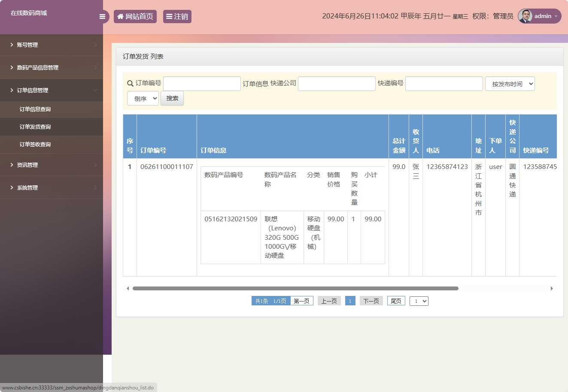
Task: Go to the last page via 尾页
Action: coord(395,300)
